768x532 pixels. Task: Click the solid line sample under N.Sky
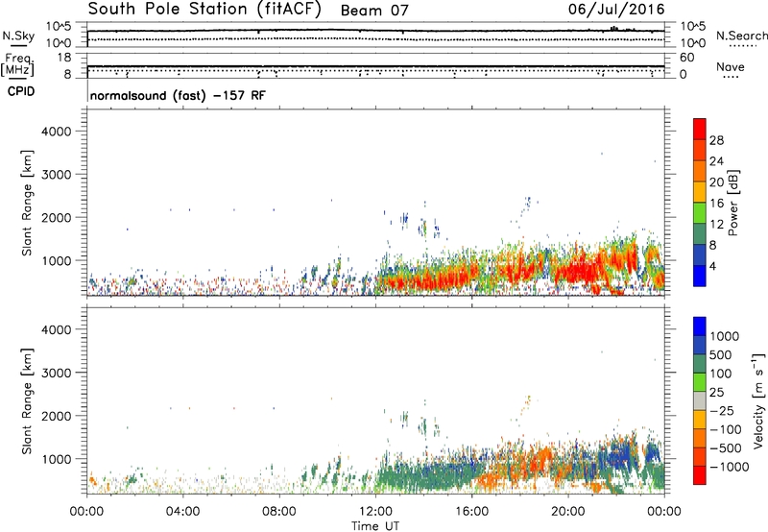coord(18,45)
